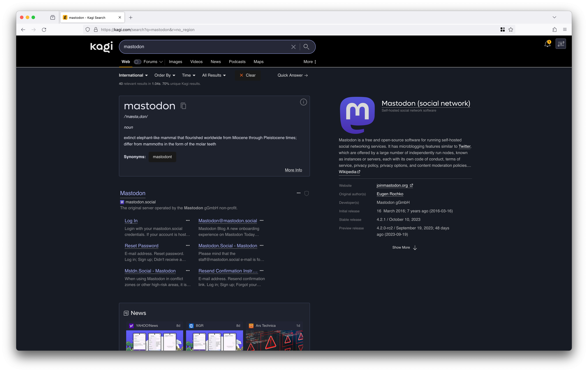
Task: Click the Mastodon logo image
Action: pos(357,115)
